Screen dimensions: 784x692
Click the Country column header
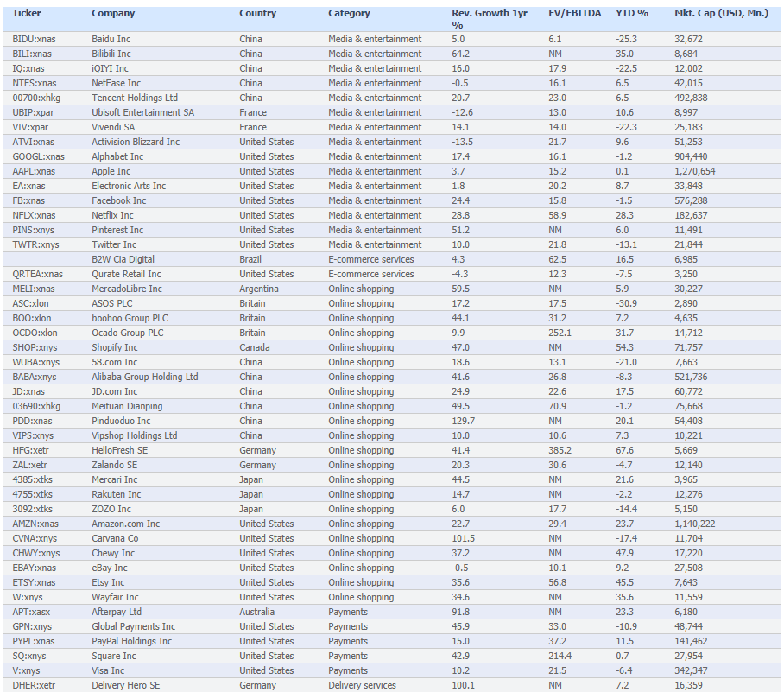[257, 14]
